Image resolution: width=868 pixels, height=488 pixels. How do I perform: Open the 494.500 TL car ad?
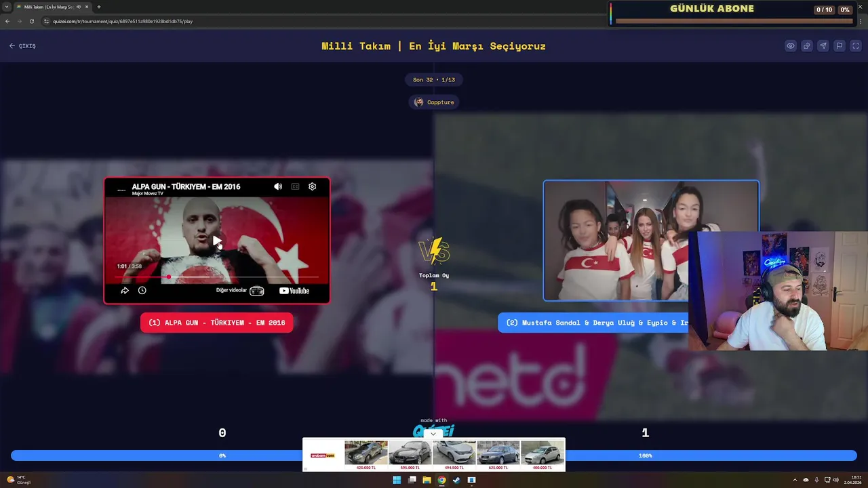point(454,455)
